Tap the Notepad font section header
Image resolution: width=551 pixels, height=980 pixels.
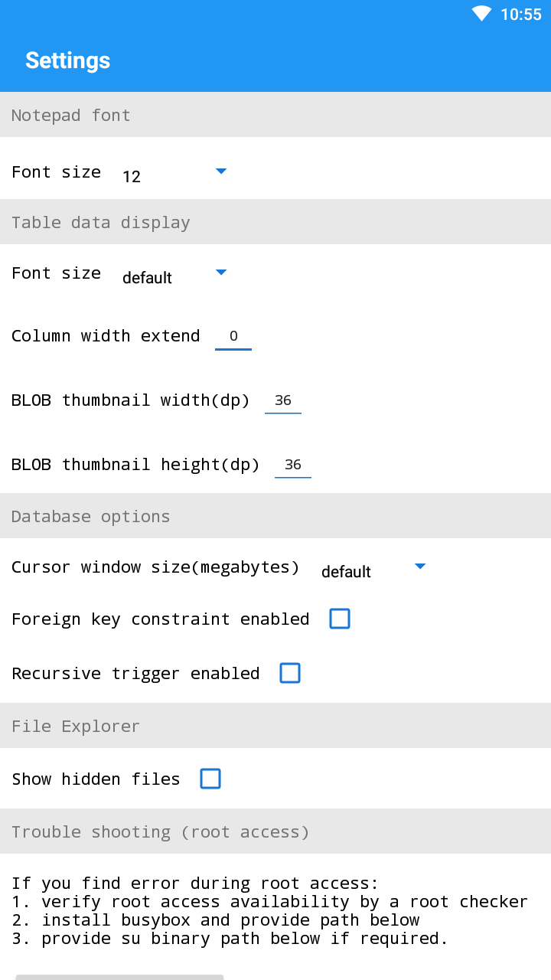(x=275, y=115)
